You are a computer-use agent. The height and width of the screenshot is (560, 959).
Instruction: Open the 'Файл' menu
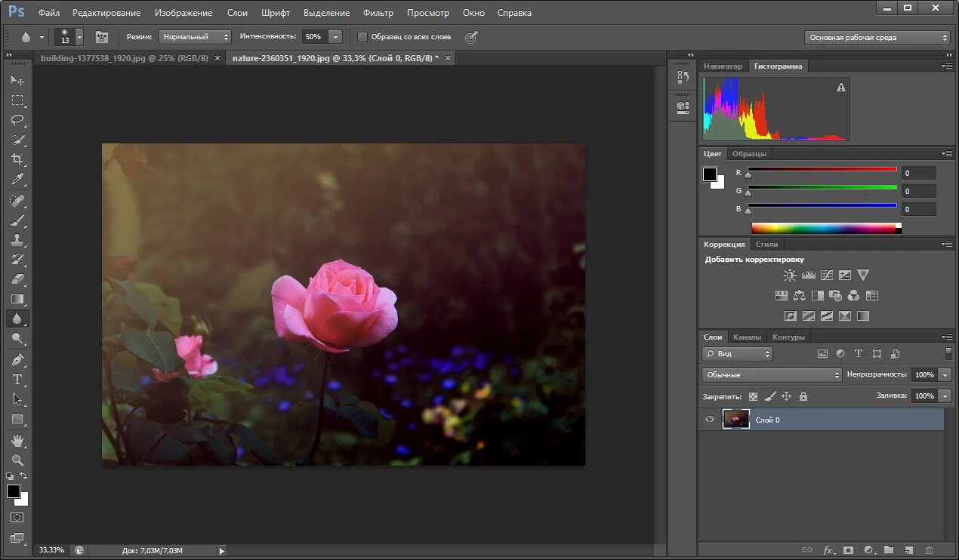pos(49,13)
